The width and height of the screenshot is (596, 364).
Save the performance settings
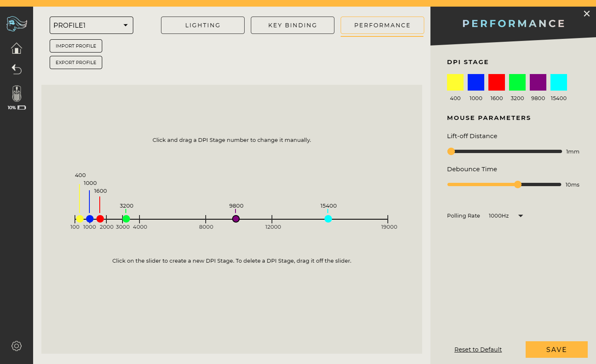(556, 350)
